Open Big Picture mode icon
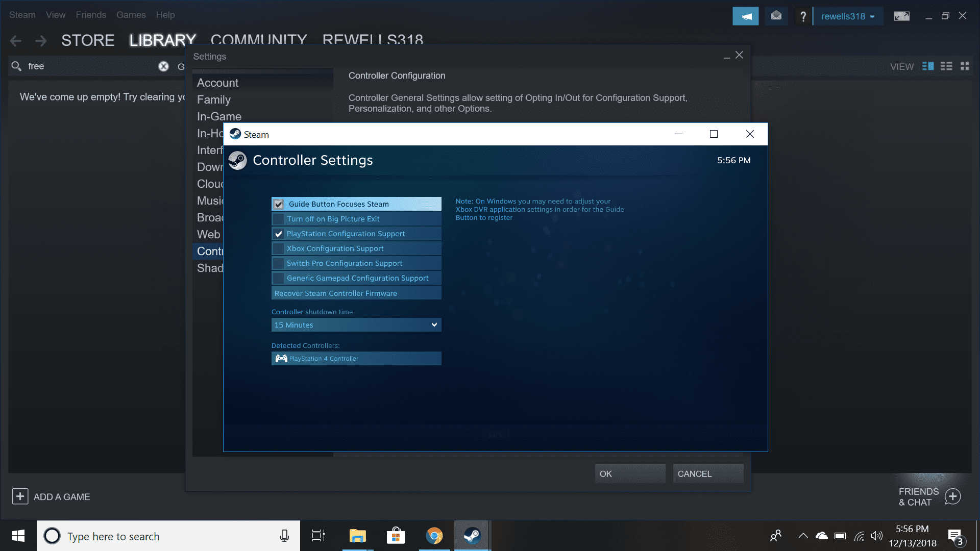Image resolution: width=980 pixels, height=551 pixels. 901,16
